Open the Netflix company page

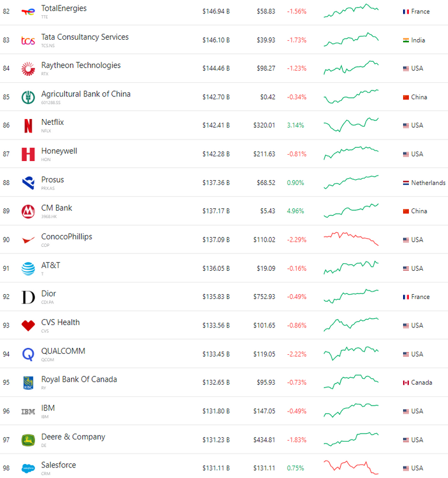click(52, 122)
